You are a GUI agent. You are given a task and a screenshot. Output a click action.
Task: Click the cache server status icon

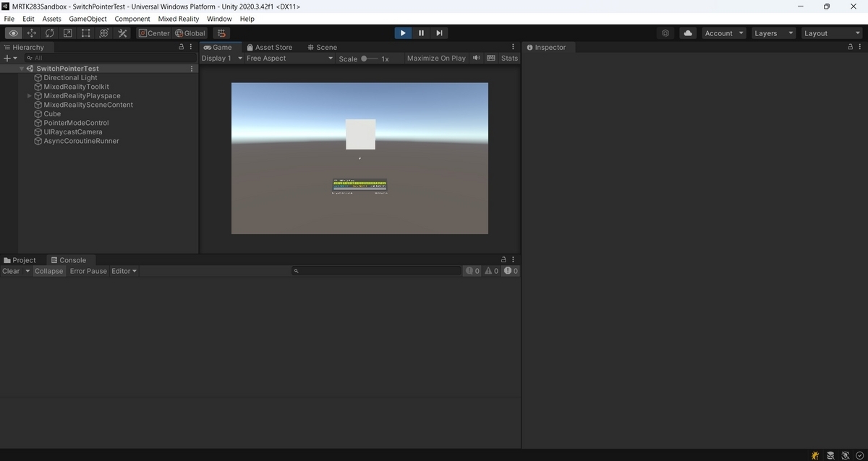pos(830,455)
